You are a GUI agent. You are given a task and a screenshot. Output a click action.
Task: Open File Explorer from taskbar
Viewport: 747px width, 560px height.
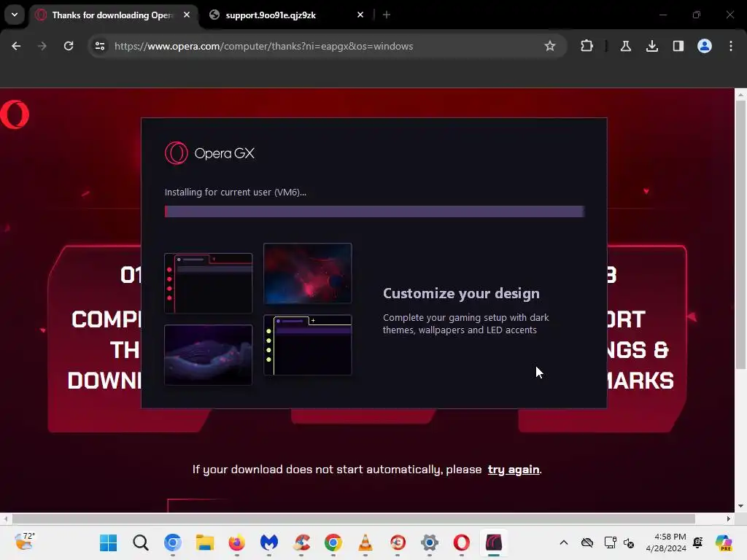coord(205,542)
